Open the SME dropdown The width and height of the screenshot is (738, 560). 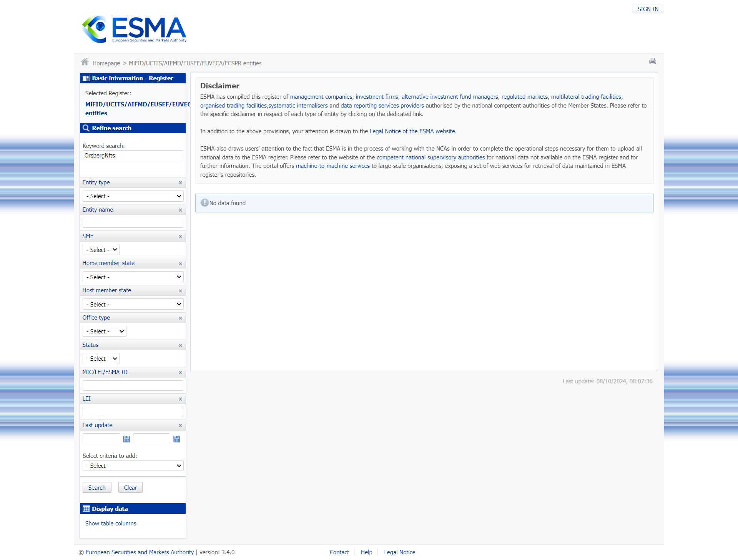point(101,250)
